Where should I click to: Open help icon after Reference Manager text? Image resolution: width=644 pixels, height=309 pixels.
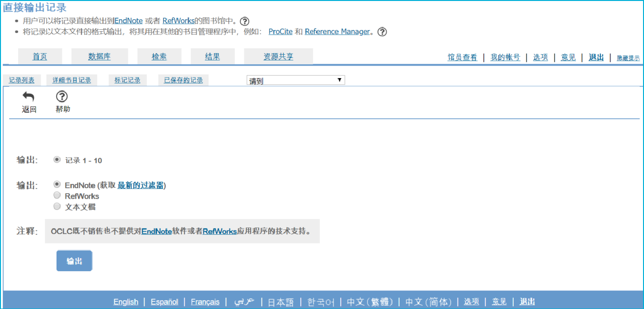click(382, 32)
